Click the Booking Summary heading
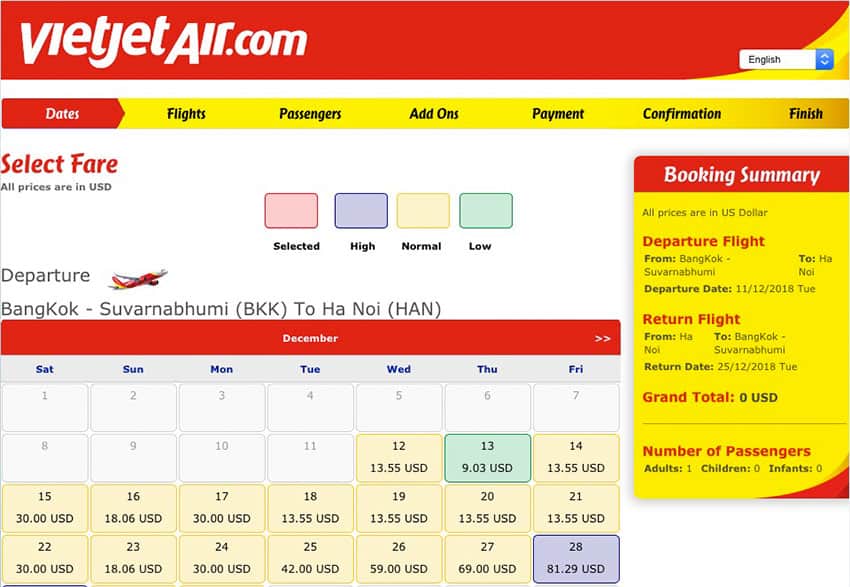 (x=742, y=175)
